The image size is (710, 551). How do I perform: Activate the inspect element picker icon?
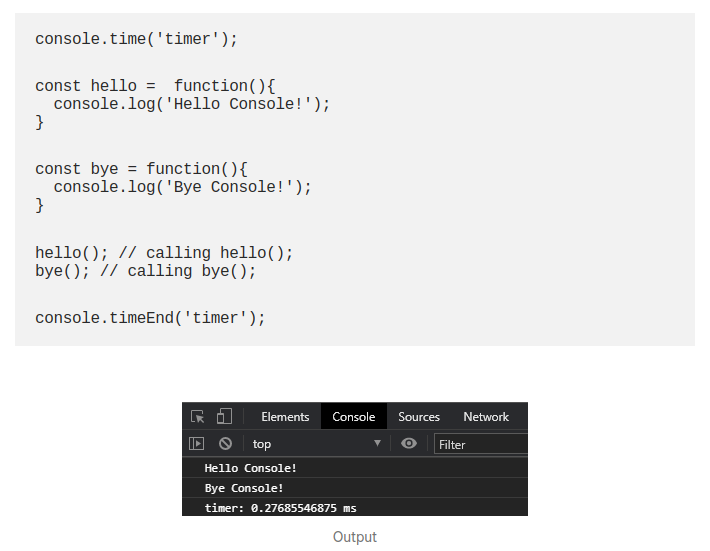198,417
